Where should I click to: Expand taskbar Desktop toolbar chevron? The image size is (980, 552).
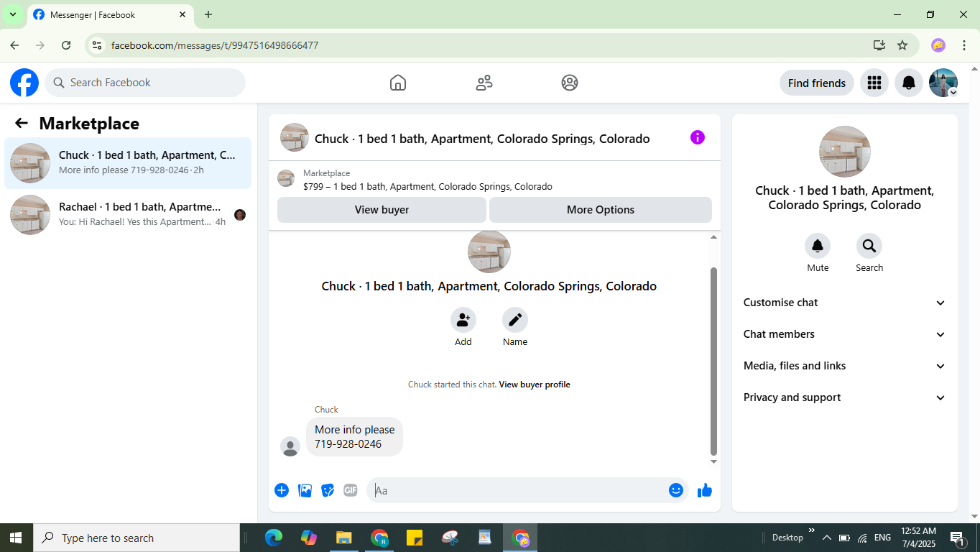pos(812,531)
